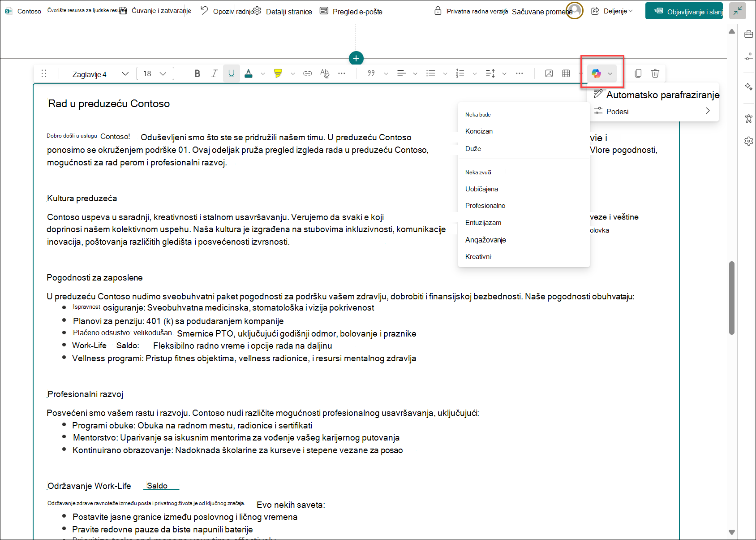Open the highlight color dropdown arrow
Viewport: 756px width, 540px height.
pos(293,73)
